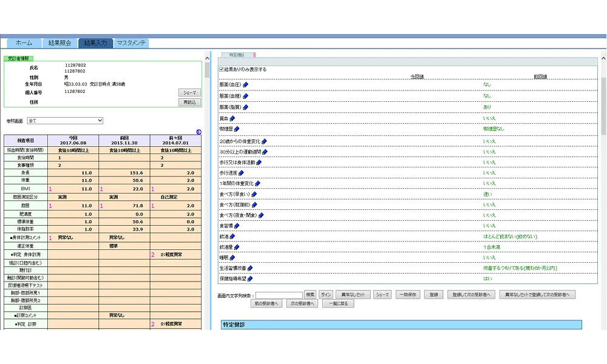Click the edit pencil beside 歩行速度
The image size is (607, 364).
click(x=241, y=173)
